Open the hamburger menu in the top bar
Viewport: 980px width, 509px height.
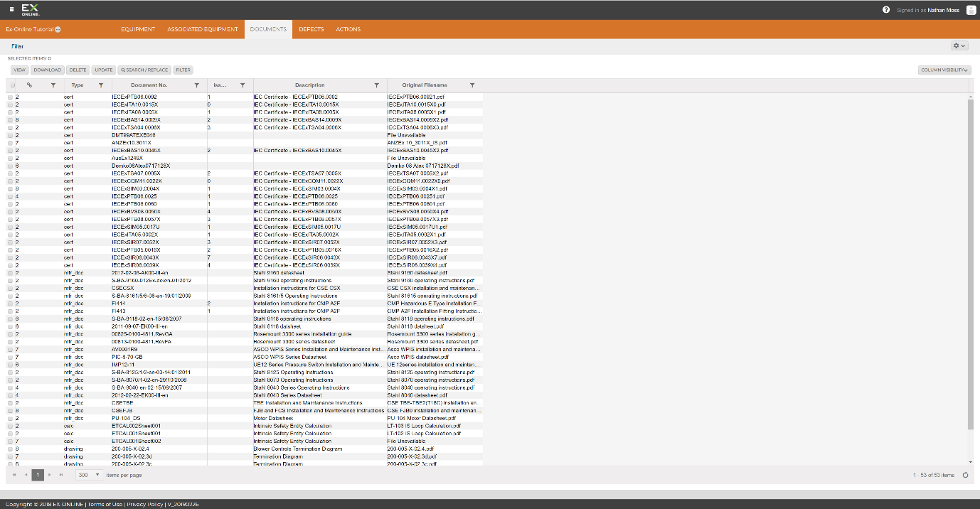[x=10, y=9]
